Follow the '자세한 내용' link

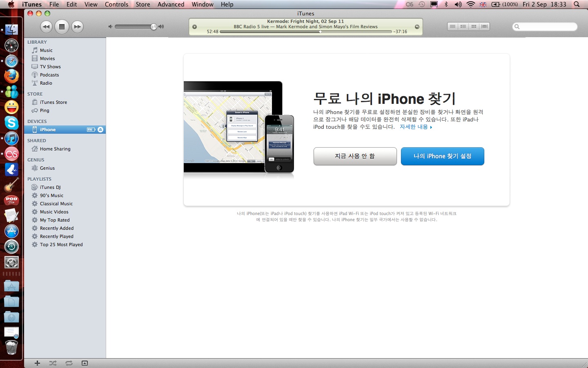tap(416, 127)
